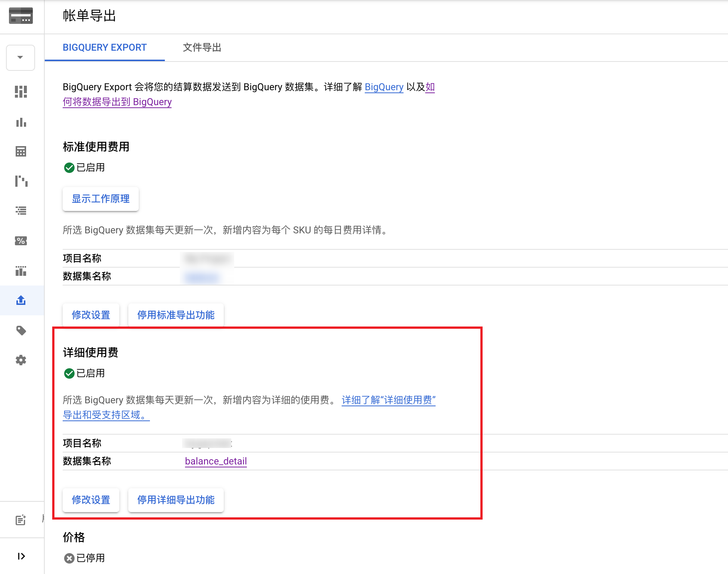Open the settings gear in sidebar
728x574 pixels.
[x=21, y=360]
